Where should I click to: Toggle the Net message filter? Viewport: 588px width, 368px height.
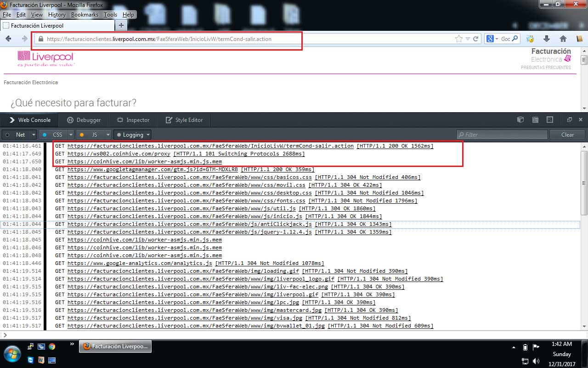(17, 135)
